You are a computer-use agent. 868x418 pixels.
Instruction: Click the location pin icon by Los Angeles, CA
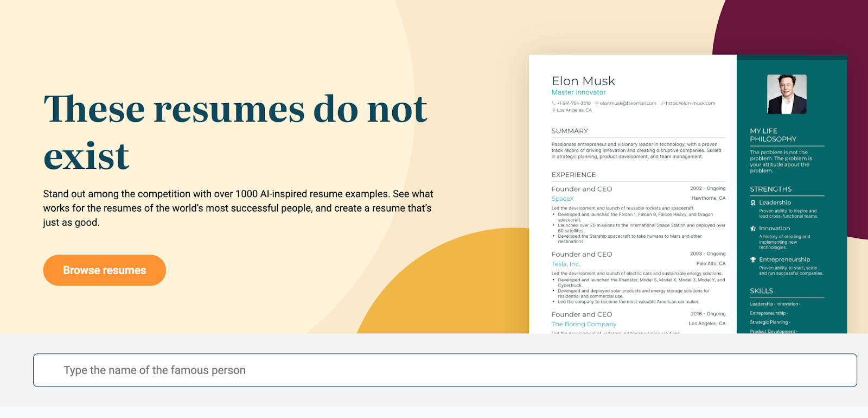[x=554, y=110]
